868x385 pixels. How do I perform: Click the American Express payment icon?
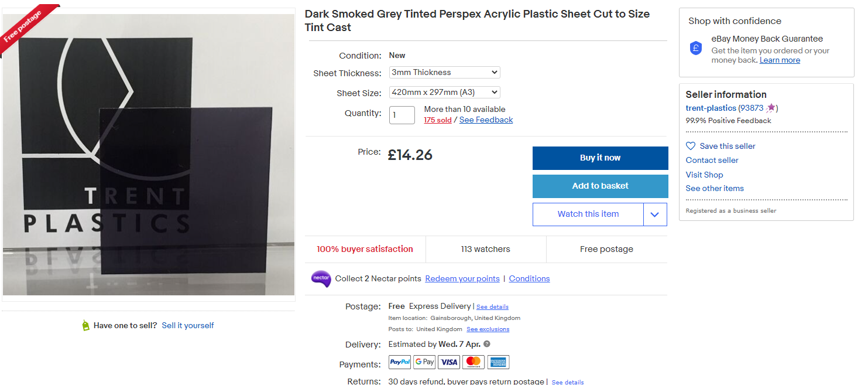pos(498,362)
